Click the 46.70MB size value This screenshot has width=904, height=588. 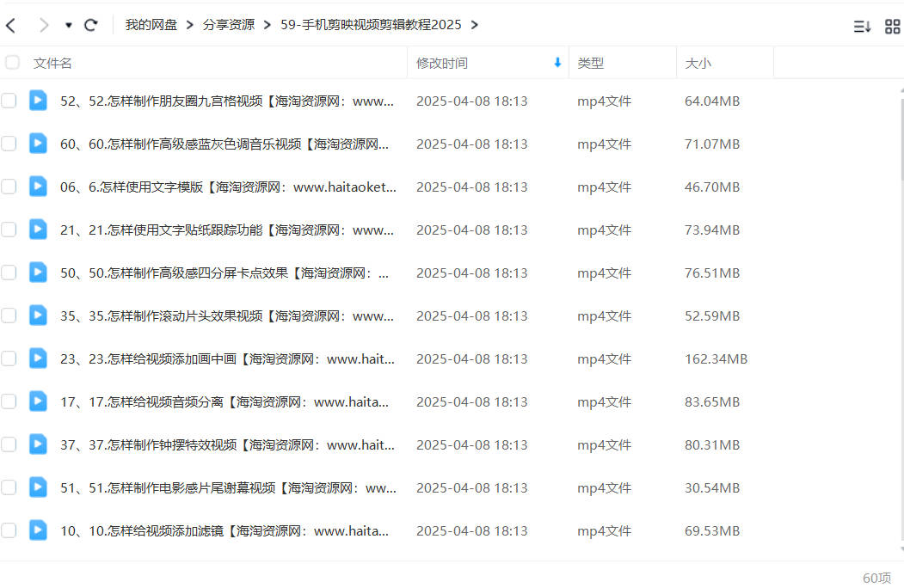[712, 187]
